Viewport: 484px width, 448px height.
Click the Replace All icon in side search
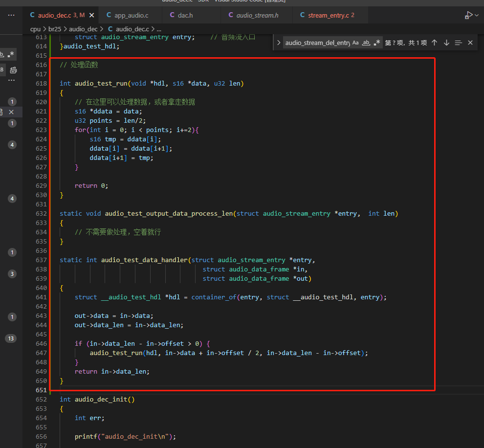13,70
